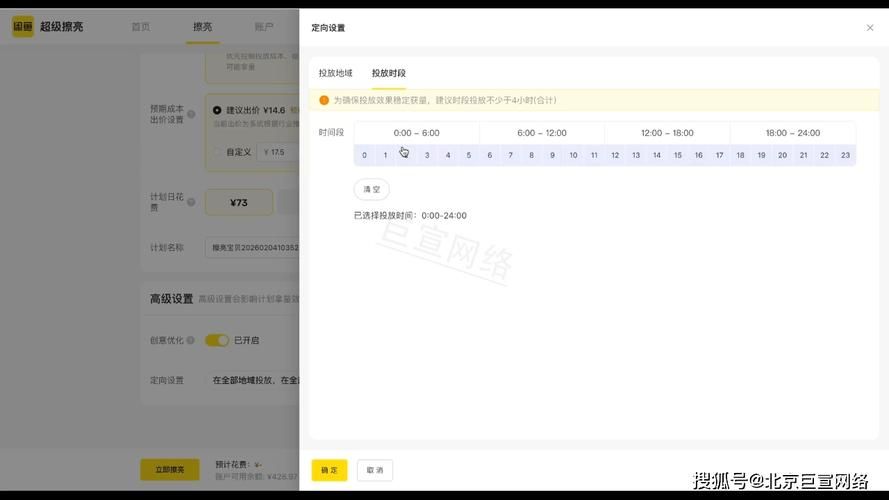Toggle hour 0 in the time grid
Image resolution: width=889 pixels, height=500 pixels.
pyautogui.click(x=364, y=155)
